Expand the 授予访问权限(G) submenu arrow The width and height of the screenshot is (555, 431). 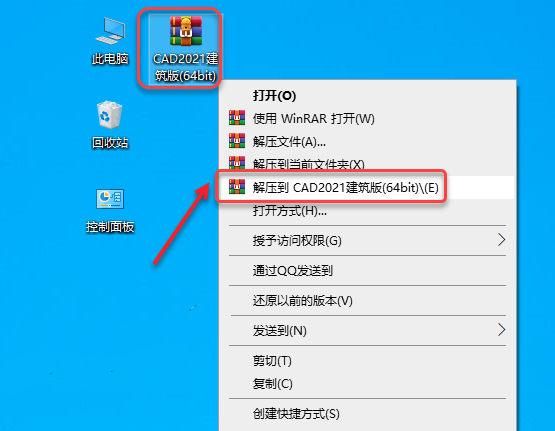pos(501,240)
